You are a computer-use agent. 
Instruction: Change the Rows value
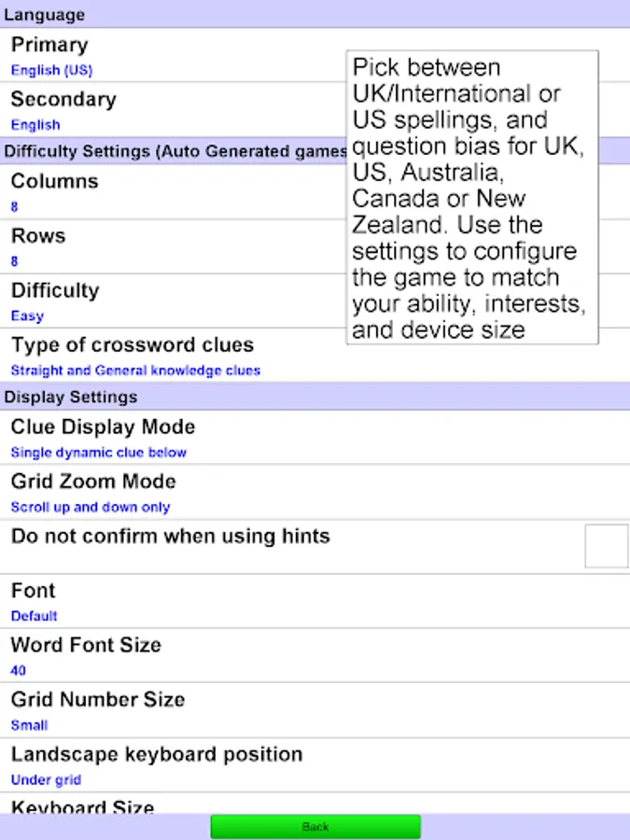[x=168, y=246]
